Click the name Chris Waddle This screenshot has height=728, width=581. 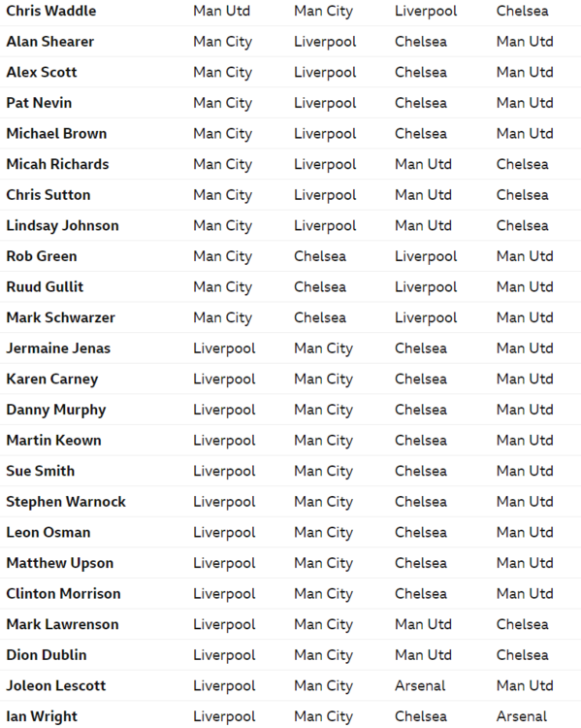coord(51,11)
